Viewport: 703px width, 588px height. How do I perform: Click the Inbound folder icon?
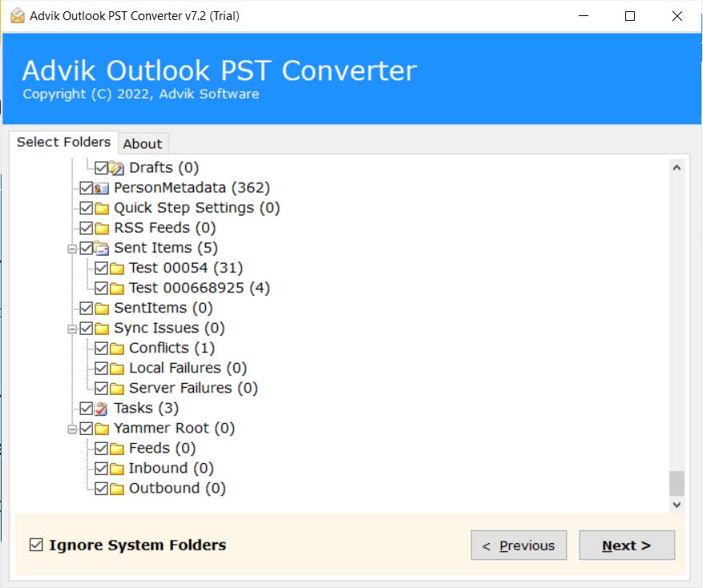117,469
